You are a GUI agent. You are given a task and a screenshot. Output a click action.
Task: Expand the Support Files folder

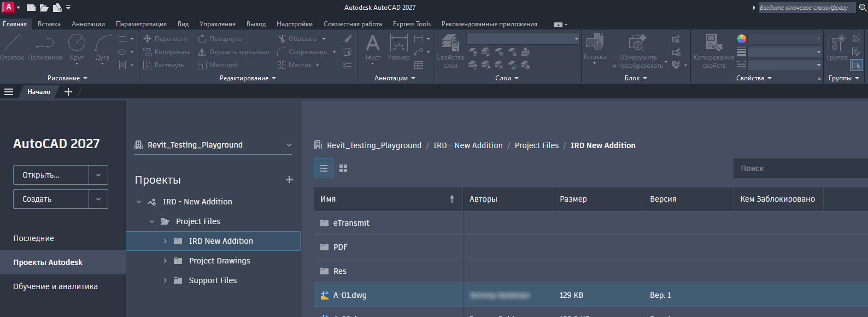pyautogui.click(x=165, y=280)
